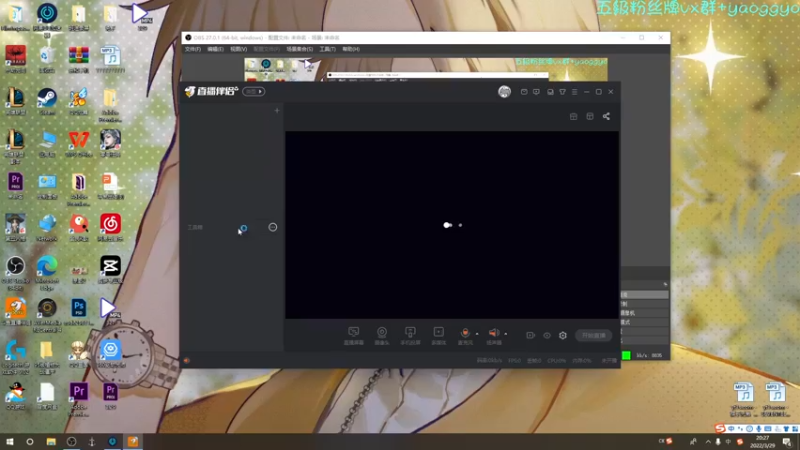Image resolution: width=800 pixels, height=450 pixels.
Task: Click the 开始直播 start streaming button
Action: pos(594,335)
